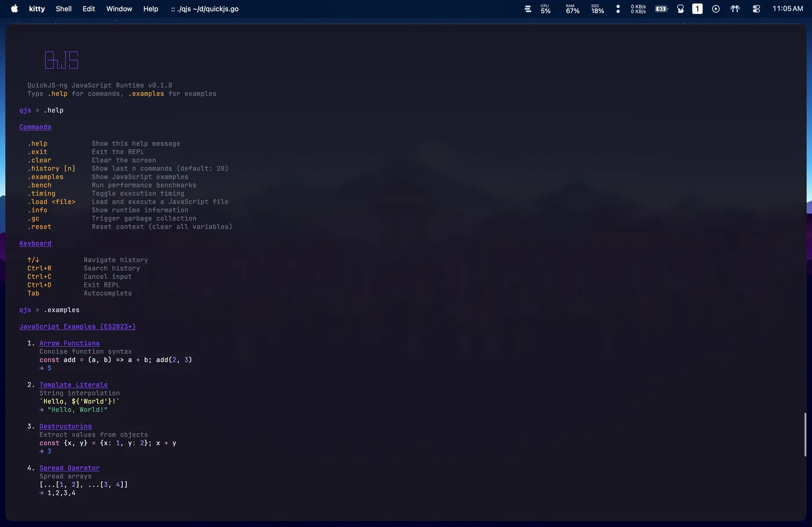The width and height of the screenshot is (812, 527).
Task: Open the Help menu
Action: [x=151, y=9]
